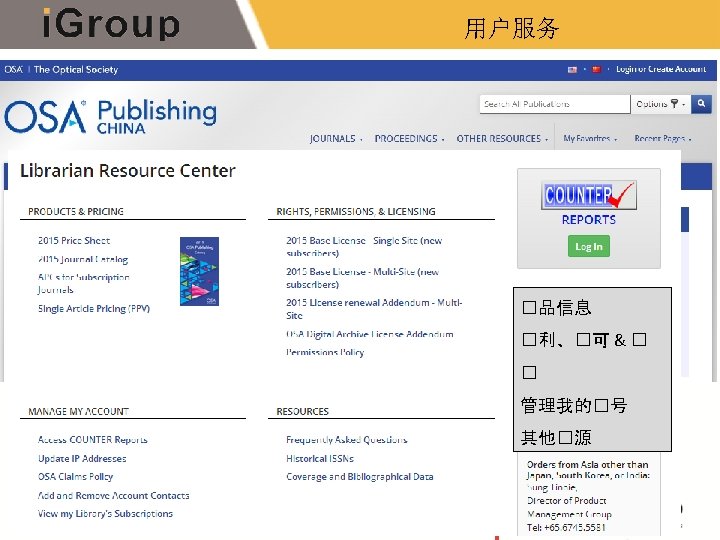This screenshot has width=720, height=540.
Task: Open the 2015 journal catalog cover thumbnail
Action: pyautogui.click(x=199, y=271)
